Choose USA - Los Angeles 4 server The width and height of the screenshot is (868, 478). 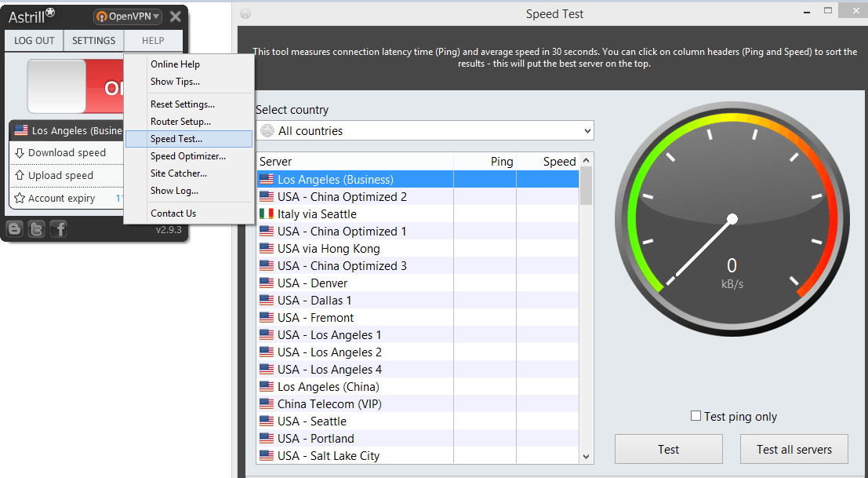tap(419, 370)
